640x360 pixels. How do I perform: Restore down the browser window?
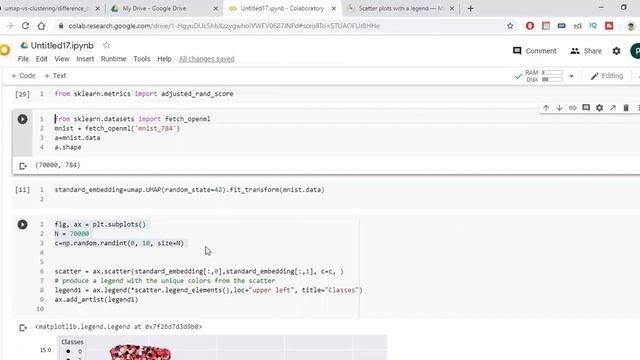pos(624,7)
